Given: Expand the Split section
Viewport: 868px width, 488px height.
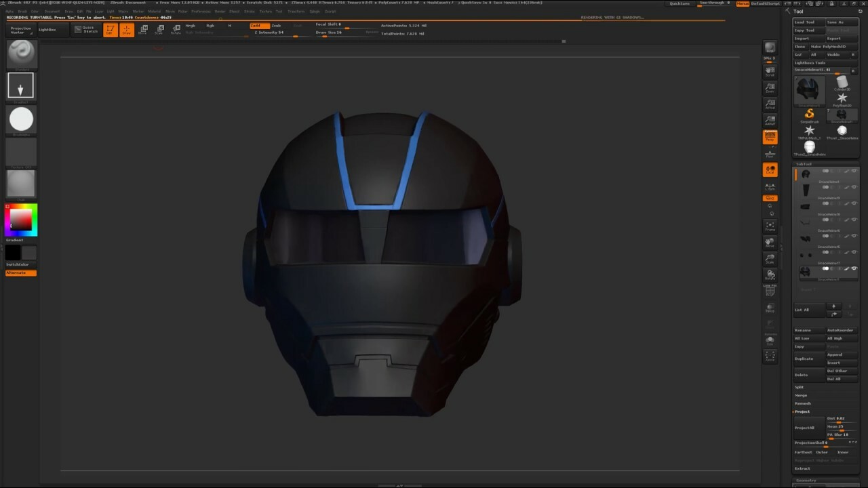Looking at the screenshot, I should (x=799, y=387).
